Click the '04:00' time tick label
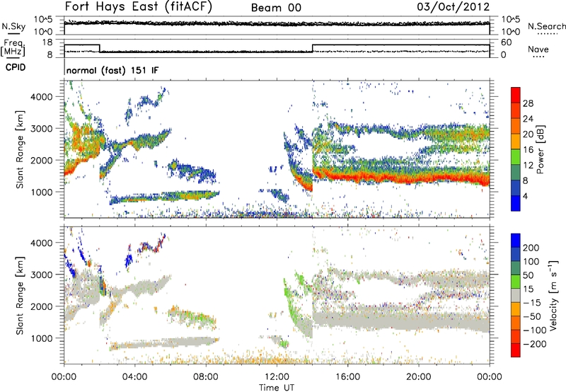The width and height of the screenshot is (566, 392). click(x=134, y=377)
